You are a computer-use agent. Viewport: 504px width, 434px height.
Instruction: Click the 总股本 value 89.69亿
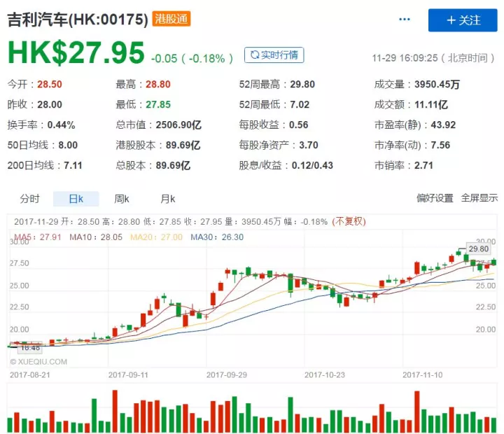pyautogui.click(x=173, y=165)
